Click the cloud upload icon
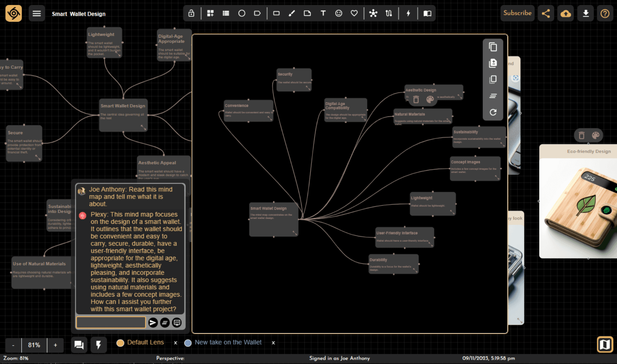Viewport: 617px width, 364px height. click(x=565, y=13)
